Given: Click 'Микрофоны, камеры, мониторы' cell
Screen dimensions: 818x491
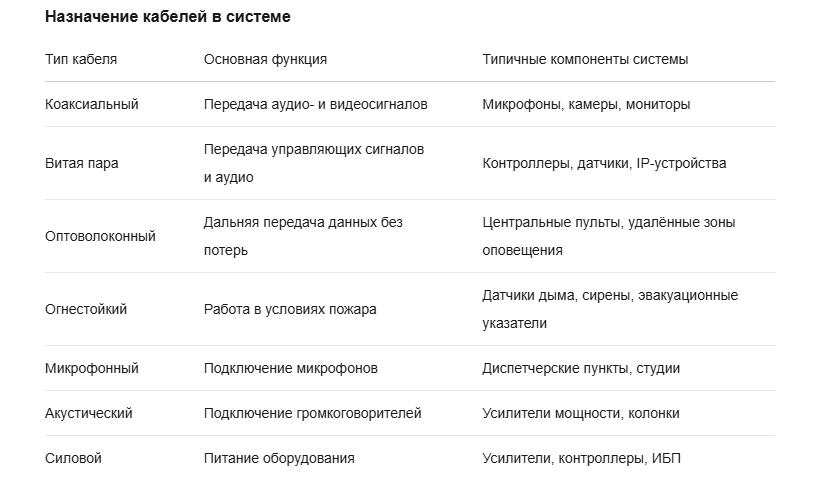Looking at the screenshot, I should 586,104.
